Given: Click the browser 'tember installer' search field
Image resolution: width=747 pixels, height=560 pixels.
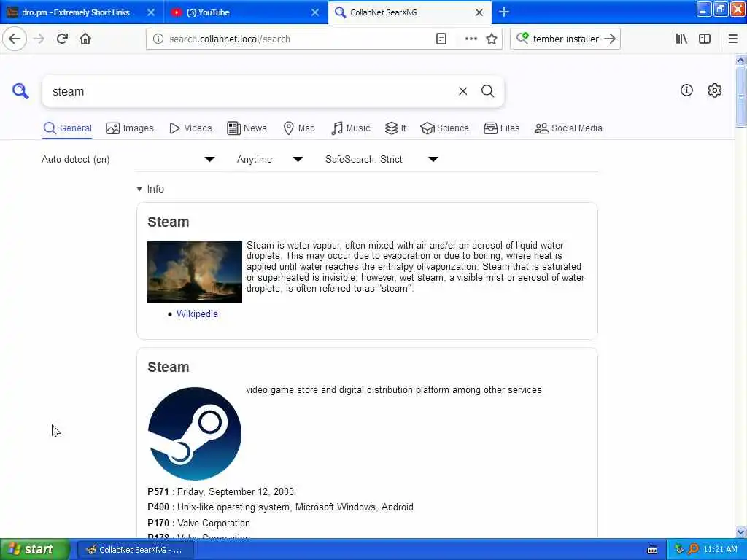Looking at the screenshot, I should click(565, 39).
